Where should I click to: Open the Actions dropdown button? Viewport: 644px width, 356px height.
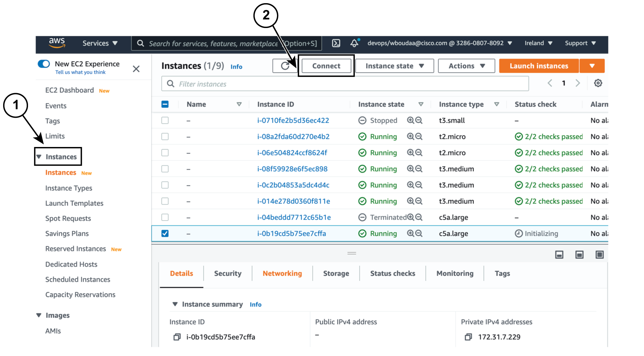466,66
